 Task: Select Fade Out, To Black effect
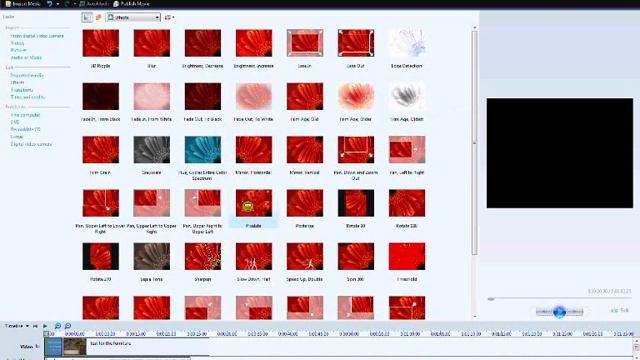[x=202, y=96]
